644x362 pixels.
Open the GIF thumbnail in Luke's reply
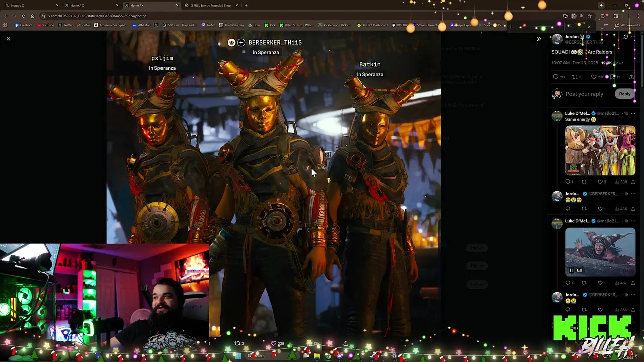[x=600, y=252]
